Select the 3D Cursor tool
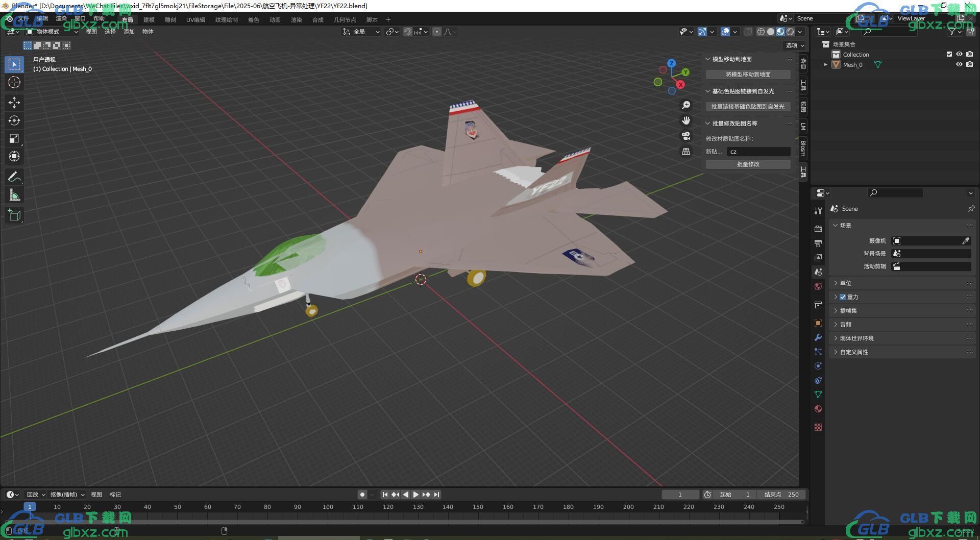This screenshot has height=540, width=980. coord(14,82)
